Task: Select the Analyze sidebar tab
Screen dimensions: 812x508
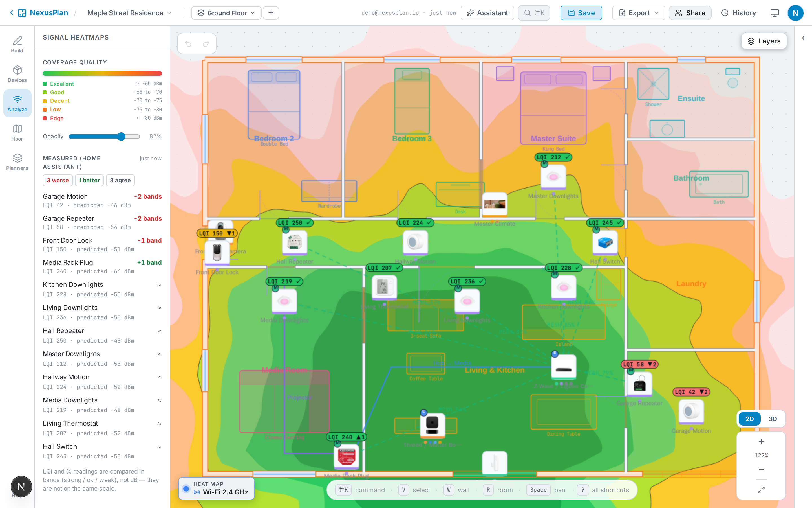Action: point(17,103)
